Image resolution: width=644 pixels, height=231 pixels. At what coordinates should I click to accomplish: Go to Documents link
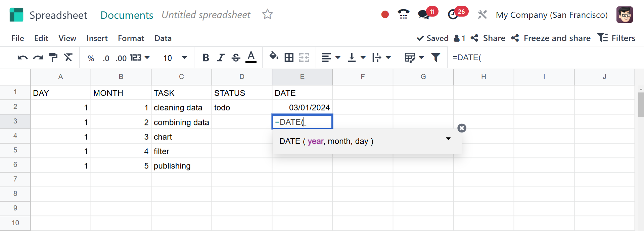click(x=127, y=15)
